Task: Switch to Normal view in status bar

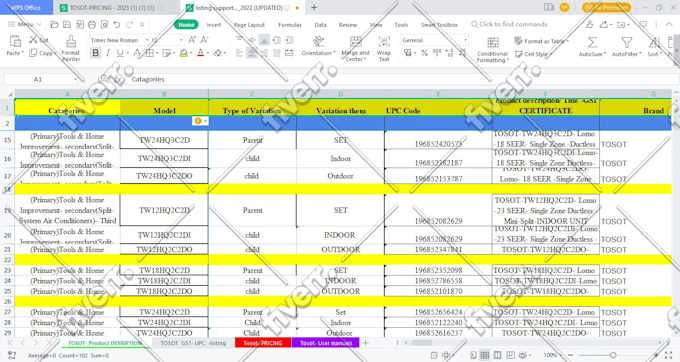Action: (484, 355)
